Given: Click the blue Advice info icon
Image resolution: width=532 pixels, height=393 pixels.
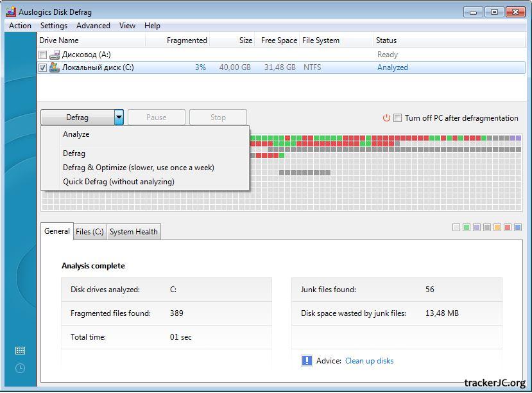Looking at the screenshot, I should [x=307, y=361].
